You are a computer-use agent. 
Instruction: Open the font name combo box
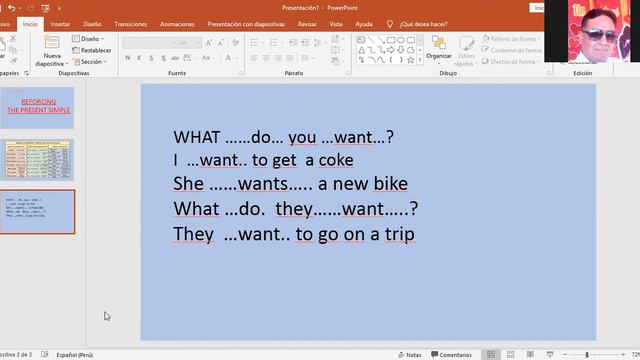tap(149, 42)
